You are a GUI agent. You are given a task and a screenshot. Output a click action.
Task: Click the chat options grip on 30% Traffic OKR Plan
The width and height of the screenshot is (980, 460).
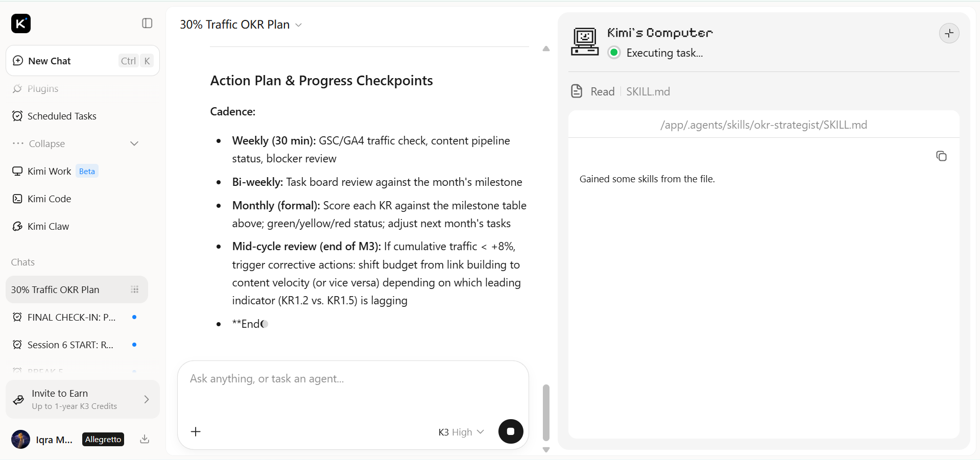pyautogui.click(x=135, y=290)
